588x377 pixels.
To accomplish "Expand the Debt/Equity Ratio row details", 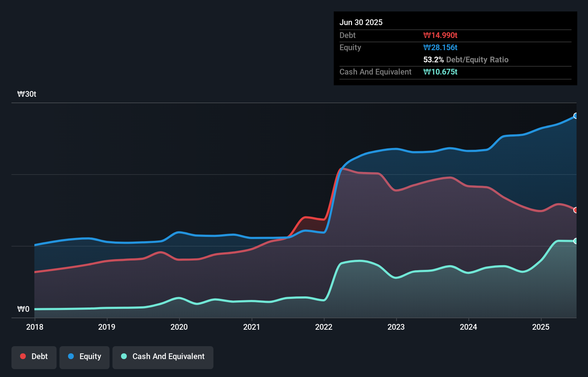I will [x=466, y=59].
